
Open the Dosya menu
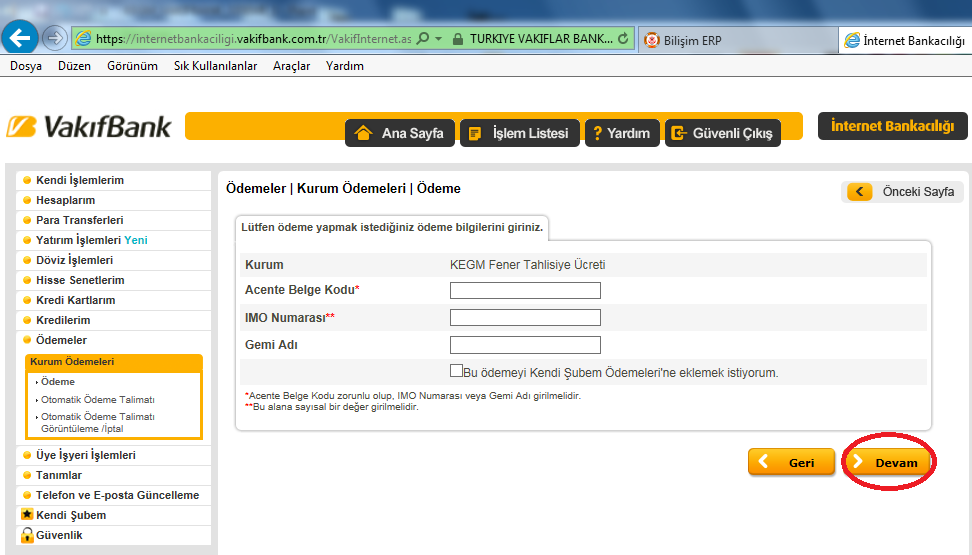point(26,66)
